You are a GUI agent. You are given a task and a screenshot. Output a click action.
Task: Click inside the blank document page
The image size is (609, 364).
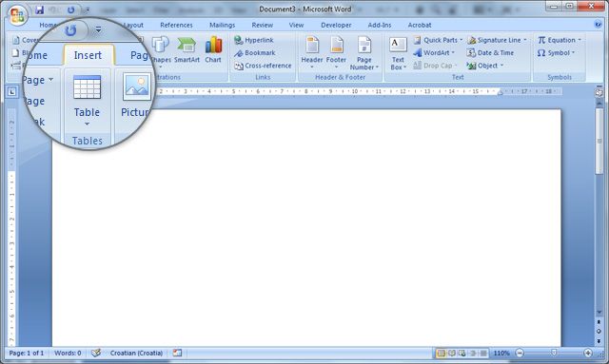(x=306, y=227)
